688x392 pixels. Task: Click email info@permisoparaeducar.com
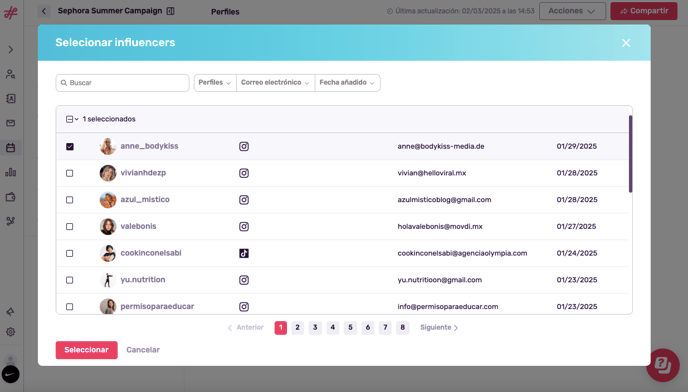(x=448, y=307)
